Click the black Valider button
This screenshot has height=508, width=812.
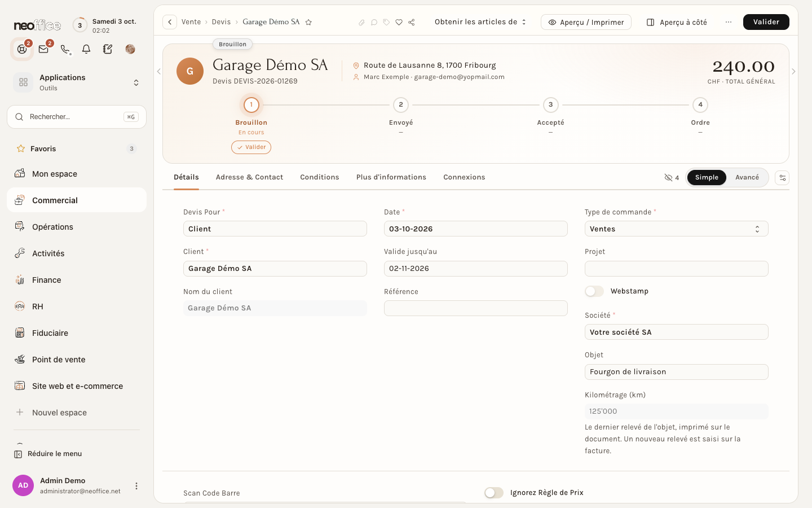[766, 22]
